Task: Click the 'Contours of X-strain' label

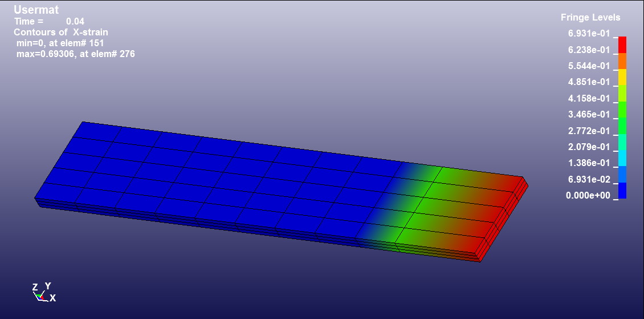Action: 61,32
